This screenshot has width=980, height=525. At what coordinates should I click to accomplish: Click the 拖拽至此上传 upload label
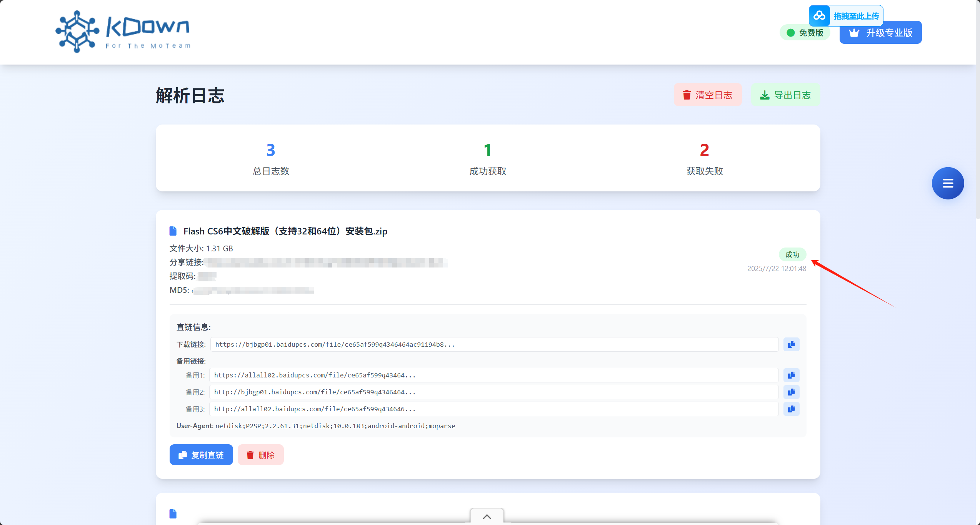point(856,16)
